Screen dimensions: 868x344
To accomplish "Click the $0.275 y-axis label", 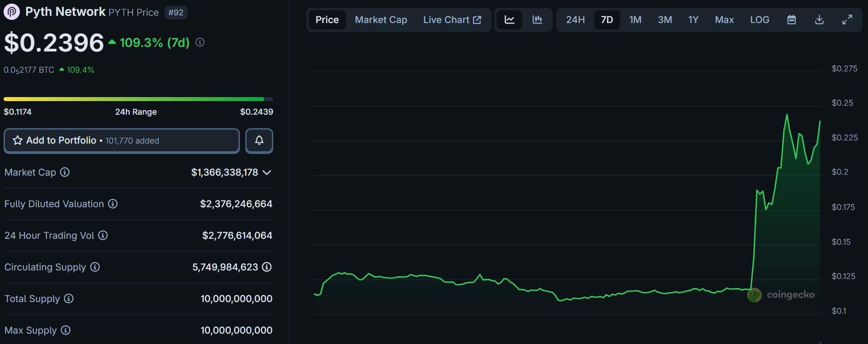I will tap(845, 69).
